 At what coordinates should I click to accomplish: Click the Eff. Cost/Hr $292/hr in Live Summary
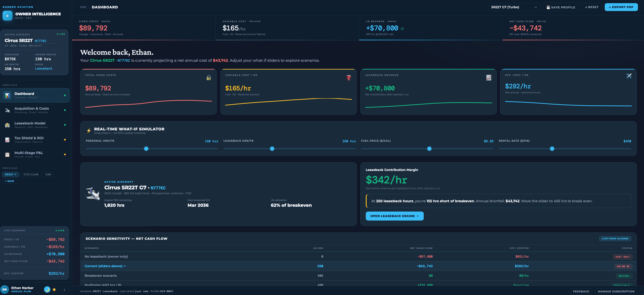point(57,273)
